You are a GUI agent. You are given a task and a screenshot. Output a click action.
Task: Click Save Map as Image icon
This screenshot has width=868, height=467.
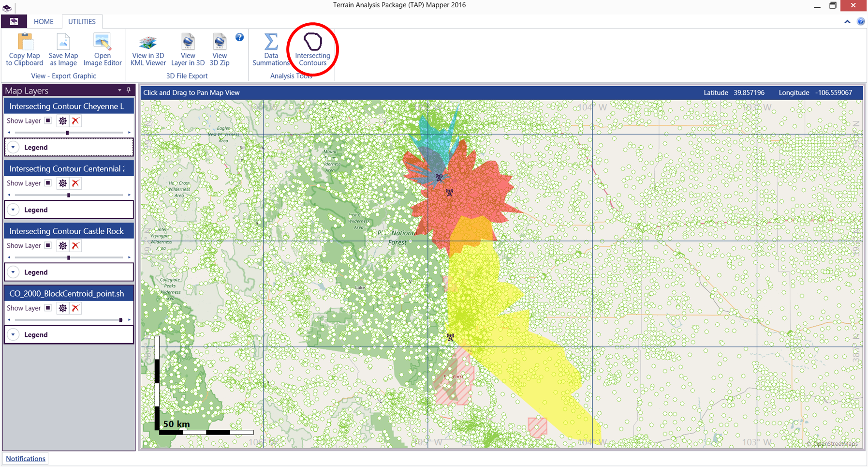tap(63, 43)
